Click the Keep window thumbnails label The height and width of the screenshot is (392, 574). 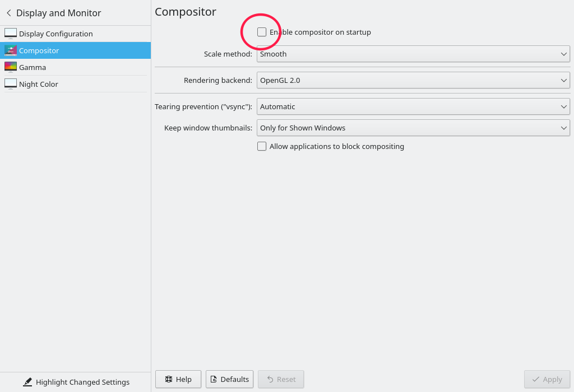click(209, 128)
